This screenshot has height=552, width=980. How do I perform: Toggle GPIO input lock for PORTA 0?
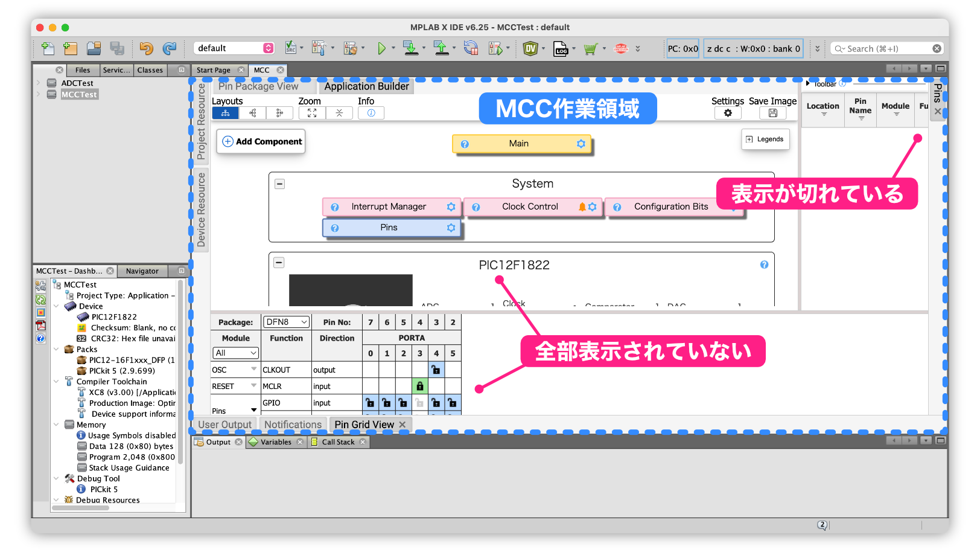coord(370,402)
